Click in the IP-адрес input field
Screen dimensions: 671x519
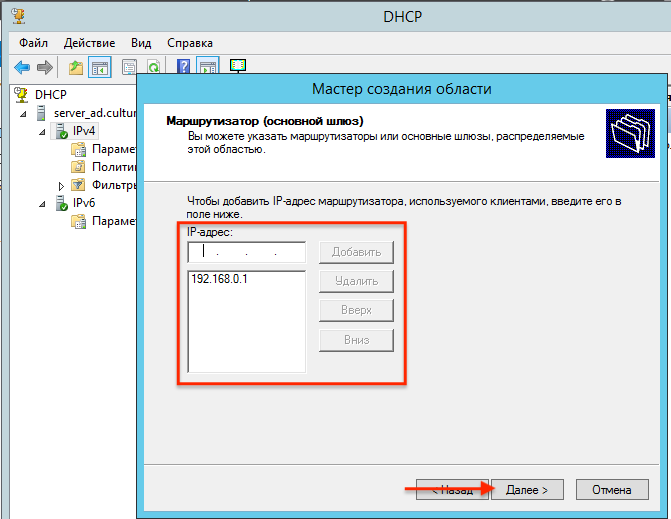tap(246, 252)
